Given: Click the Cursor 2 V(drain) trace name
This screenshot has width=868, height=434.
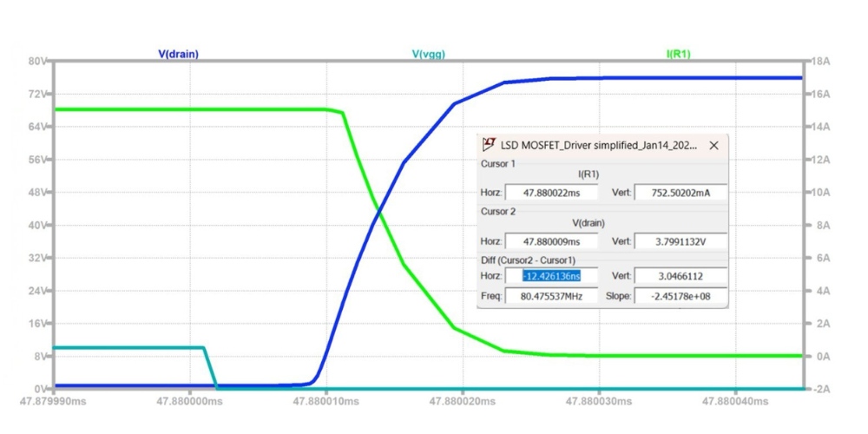Looking at the screenshot, I should tap(589, 223).
